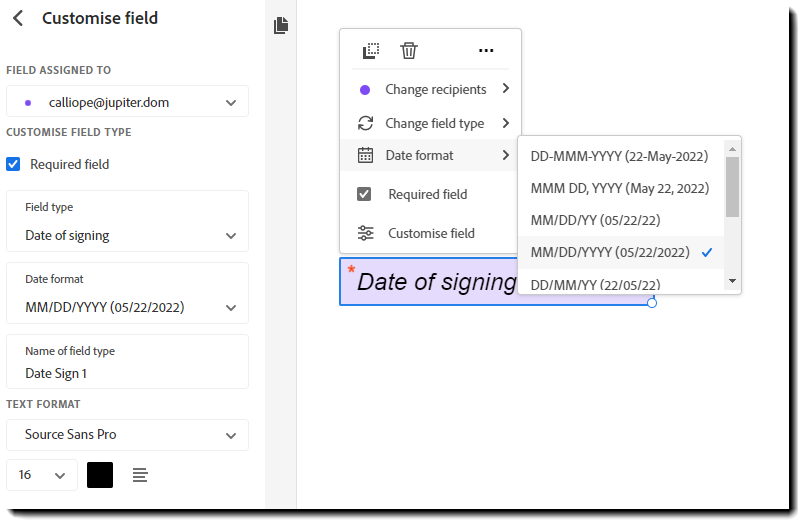Open the Source Sans Pro font dropdown
Screen dimensions: 798x521
coord(127,435)
